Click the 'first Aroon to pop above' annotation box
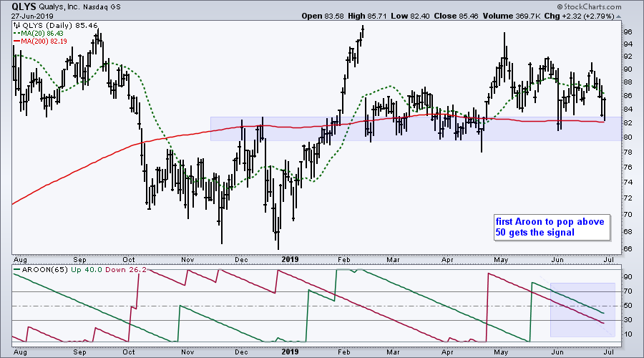644x358 pixels. coord(552,227)
